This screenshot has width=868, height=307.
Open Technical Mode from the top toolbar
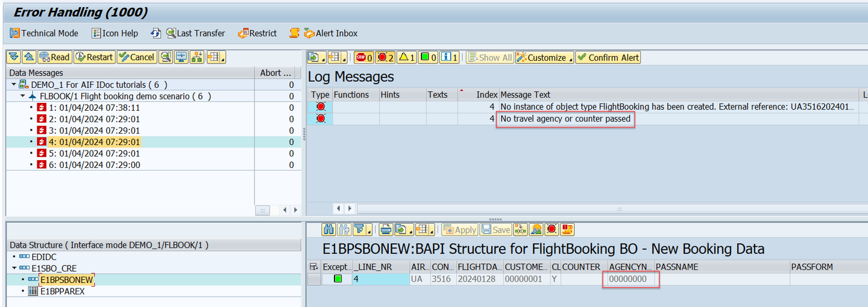point(44,33)
